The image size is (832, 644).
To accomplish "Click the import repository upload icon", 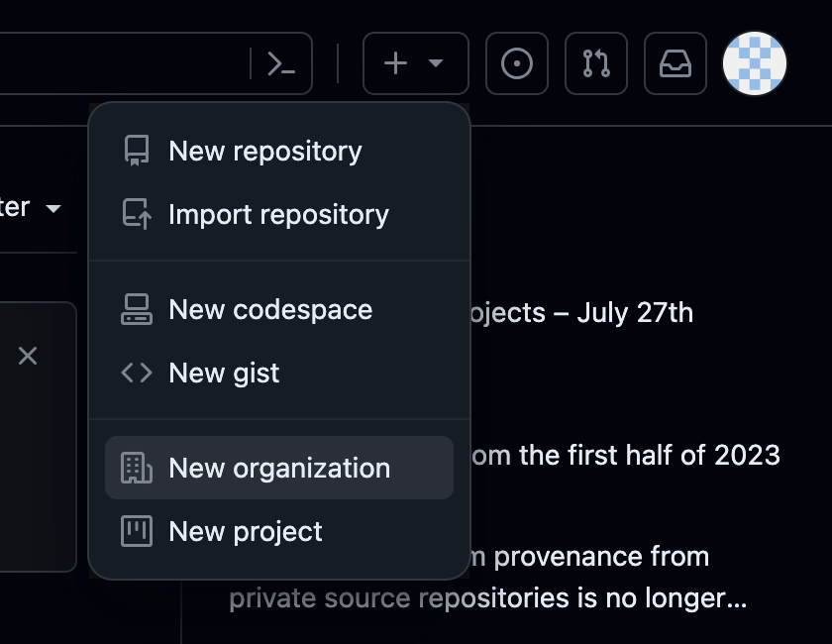I will click(x=137, y=214).
